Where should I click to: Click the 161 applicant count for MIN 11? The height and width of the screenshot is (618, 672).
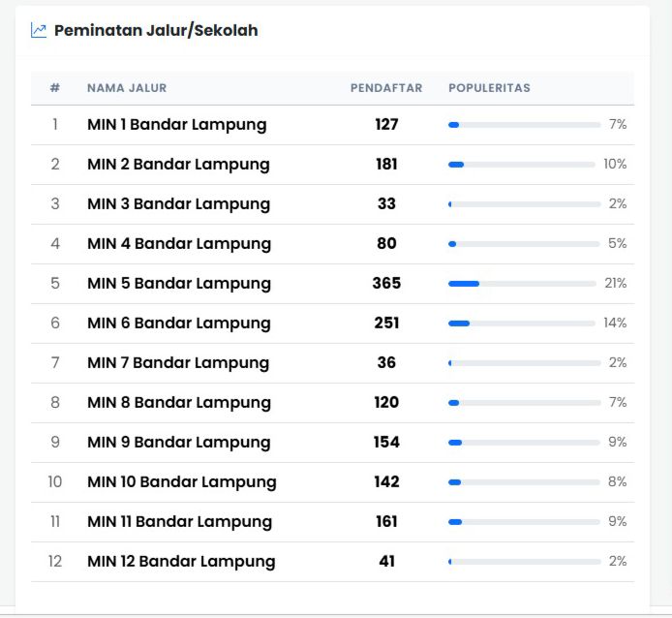point(386,522)
